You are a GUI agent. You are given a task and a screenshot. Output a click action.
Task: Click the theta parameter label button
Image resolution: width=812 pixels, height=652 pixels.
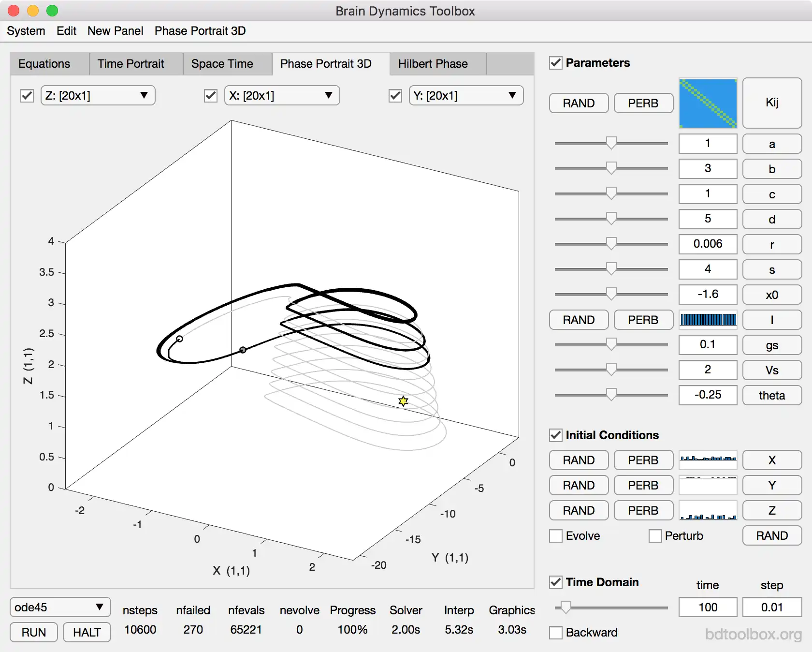[x=771, y=395]
